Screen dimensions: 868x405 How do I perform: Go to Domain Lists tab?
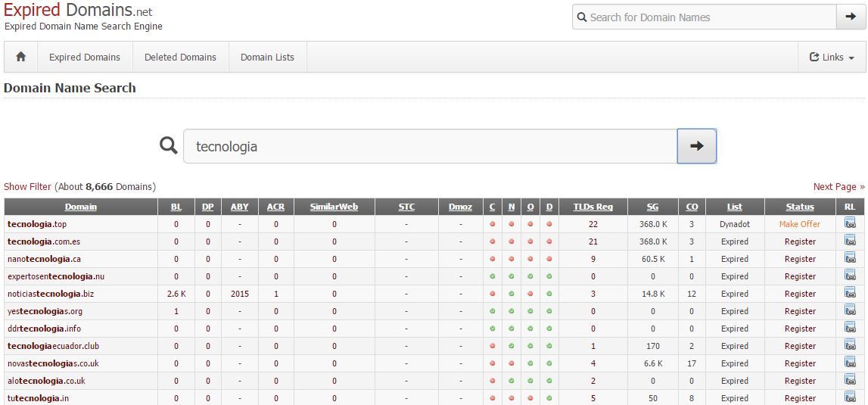coord(267,58)
